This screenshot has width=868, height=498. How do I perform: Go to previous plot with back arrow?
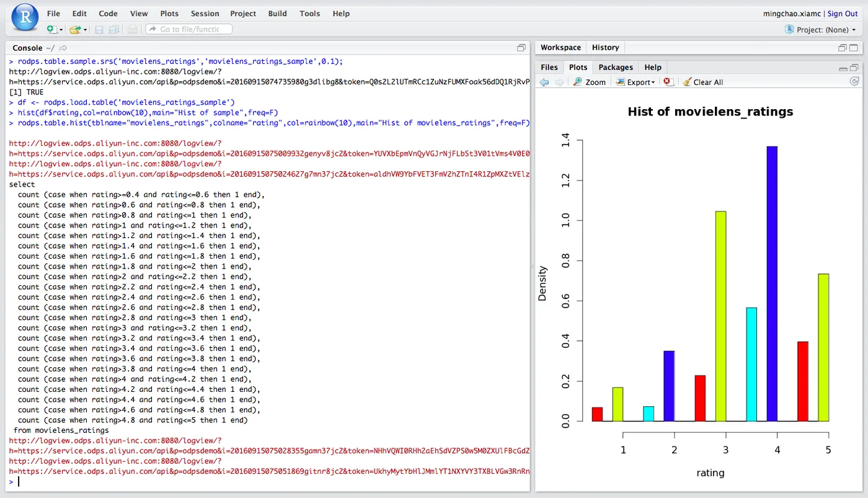coord(544,82)
